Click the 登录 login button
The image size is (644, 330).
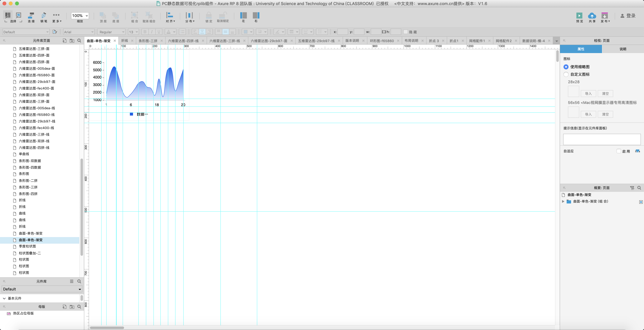628,16
